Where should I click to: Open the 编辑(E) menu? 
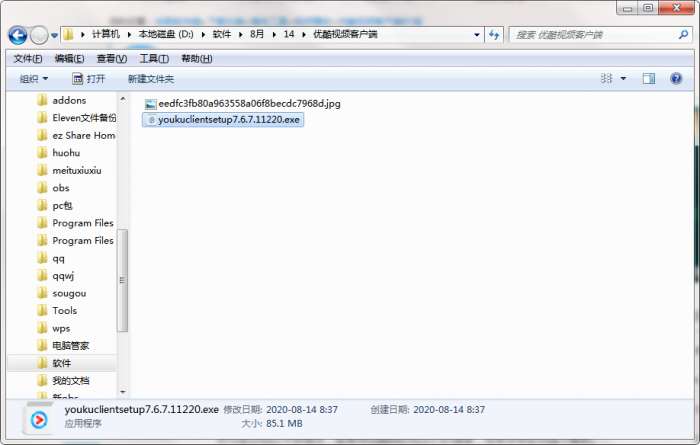[x=69, y=58]
